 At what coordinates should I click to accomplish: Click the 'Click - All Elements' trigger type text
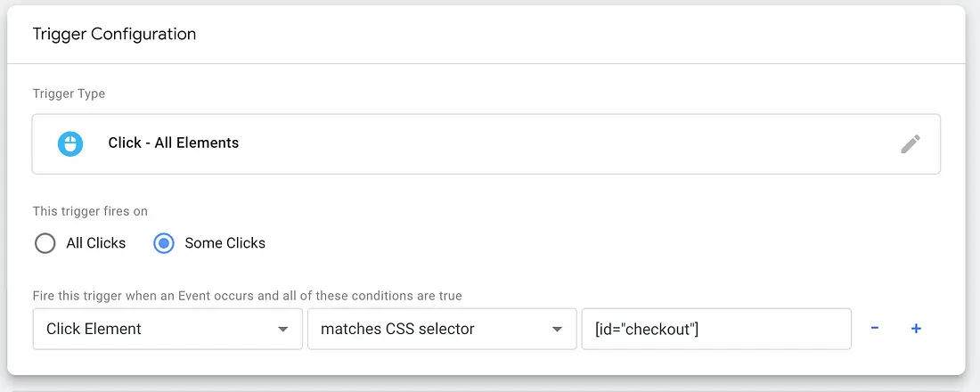(x=173, y=143)
